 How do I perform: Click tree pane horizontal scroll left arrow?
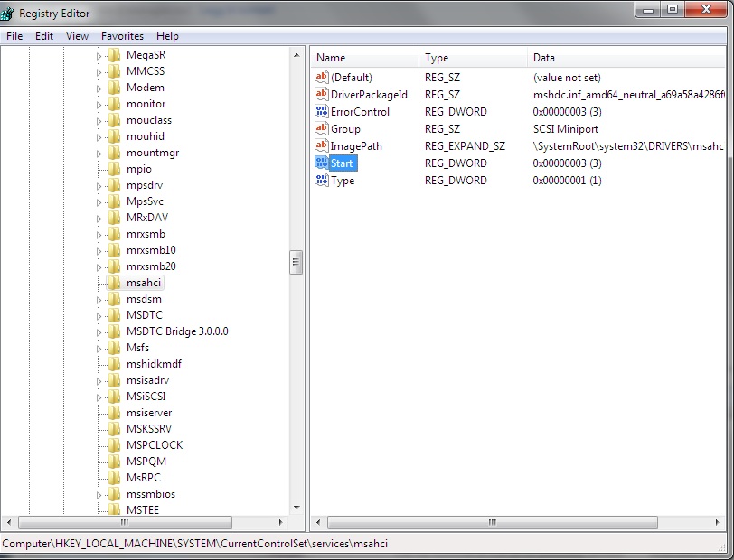pyautogui.click(x=8, y=522)
